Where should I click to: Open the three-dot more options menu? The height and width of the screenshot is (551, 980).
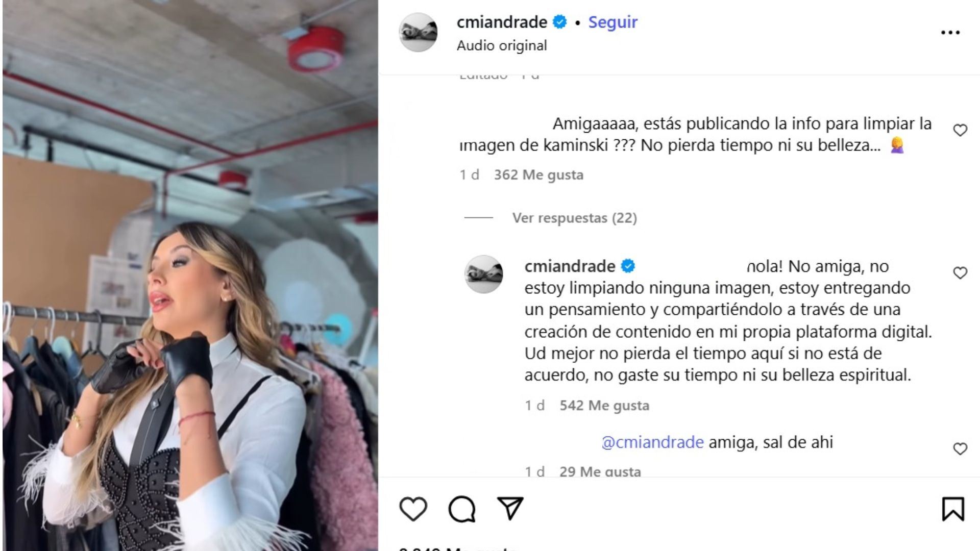950,33
